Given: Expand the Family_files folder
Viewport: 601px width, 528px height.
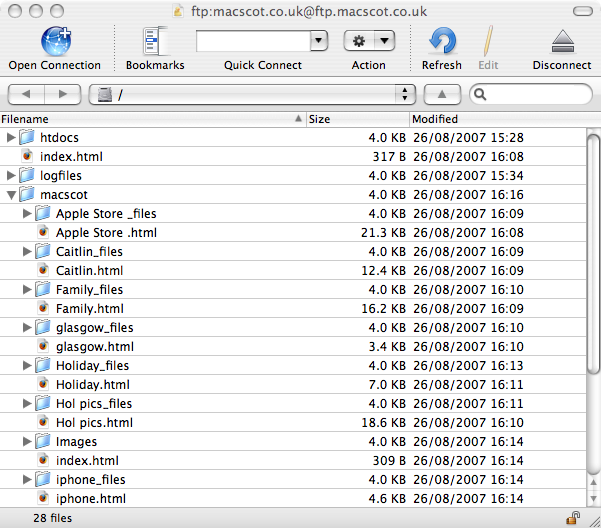Looking at the screenshot, I should click(x=27, y=289).
